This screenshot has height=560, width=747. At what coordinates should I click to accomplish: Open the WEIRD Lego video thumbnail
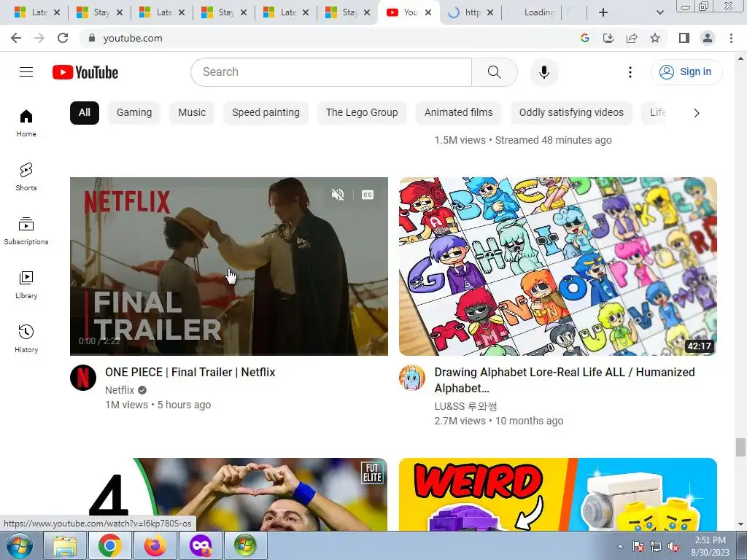(x=558, y=494)
